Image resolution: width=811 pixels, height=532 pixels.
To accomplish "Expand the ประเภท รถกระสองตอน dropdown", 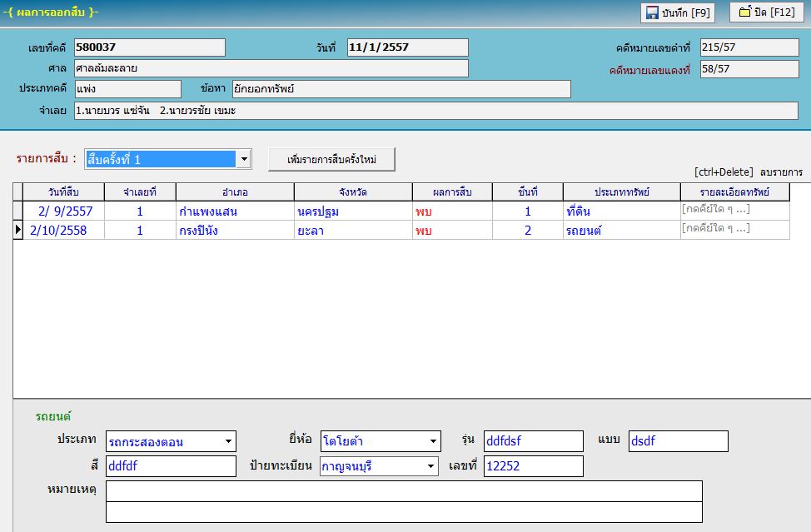I will click(x=228, y=441).
